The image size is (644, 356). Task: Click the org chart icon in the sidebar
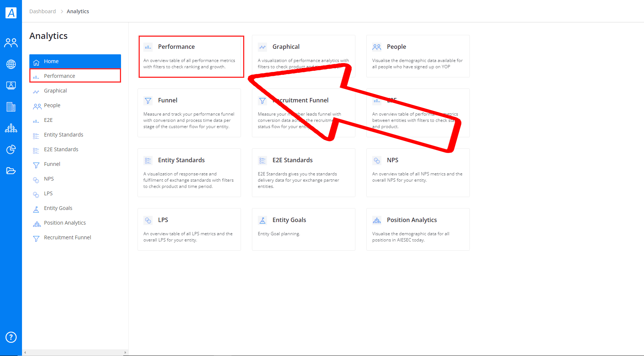point(11,128)
